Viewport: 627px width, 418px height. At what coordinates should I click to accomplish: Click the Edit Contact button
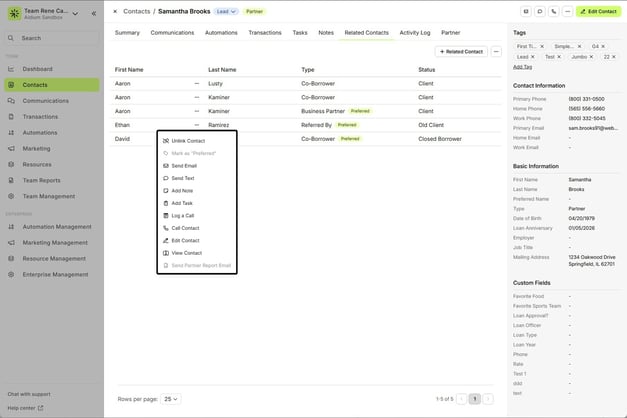coord(597,11)
